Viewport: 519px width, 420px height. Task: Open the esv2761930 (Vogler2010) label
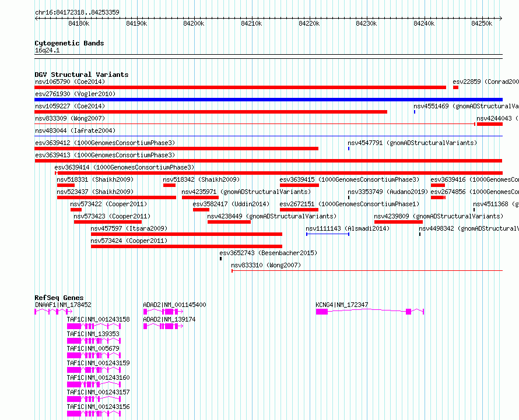pos(75,94)
